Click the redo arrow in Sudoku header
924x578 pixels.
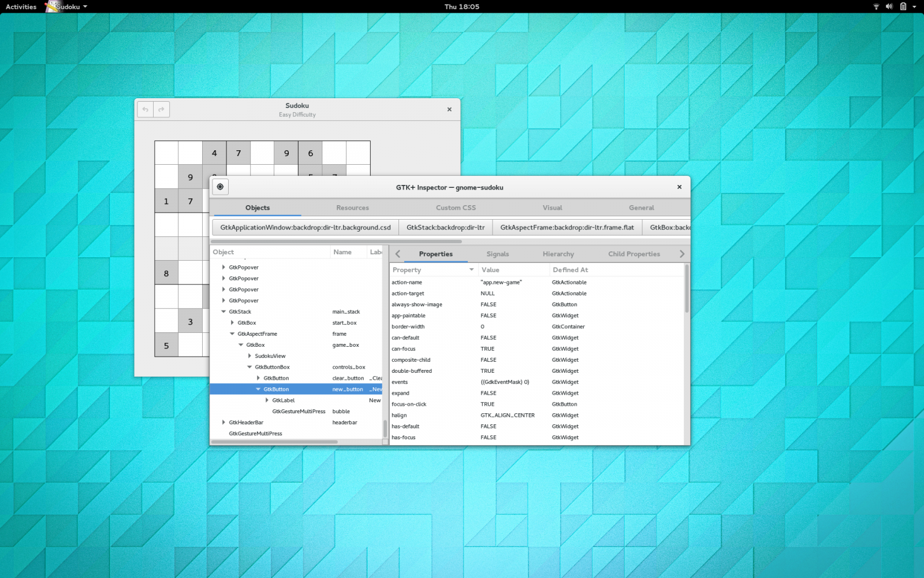161,109
